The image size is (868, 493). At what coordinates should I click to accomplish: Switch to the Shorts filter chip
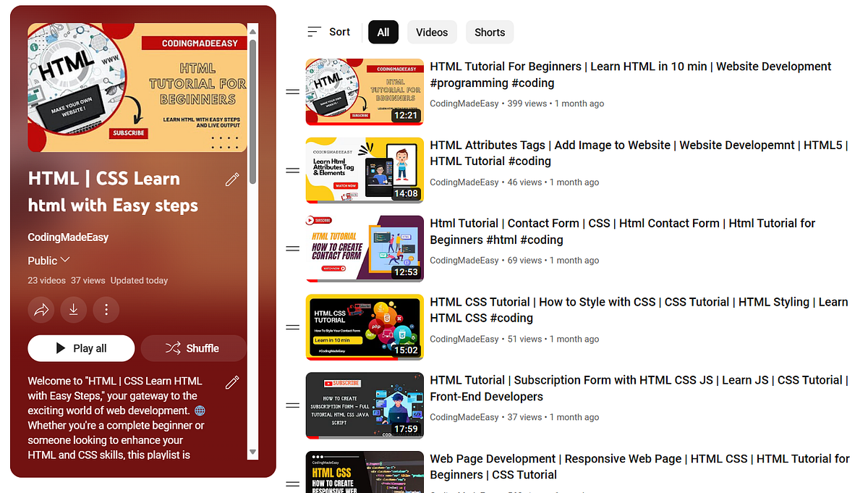[x=490, y=32]
